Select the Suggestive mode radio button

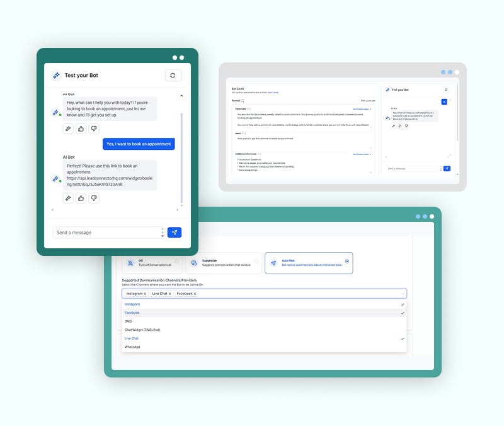pos(256,261)
